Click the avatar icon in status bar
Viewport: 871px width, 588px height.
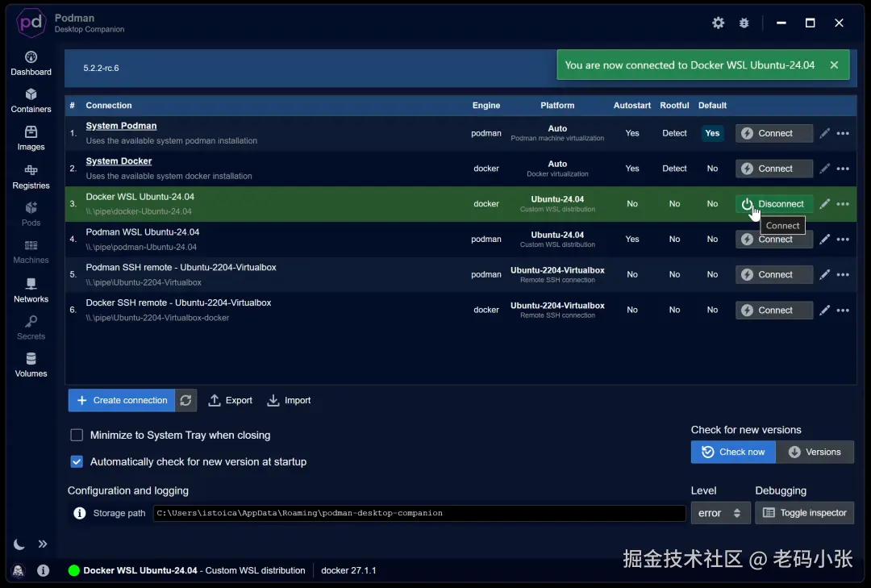click(19, 570)
